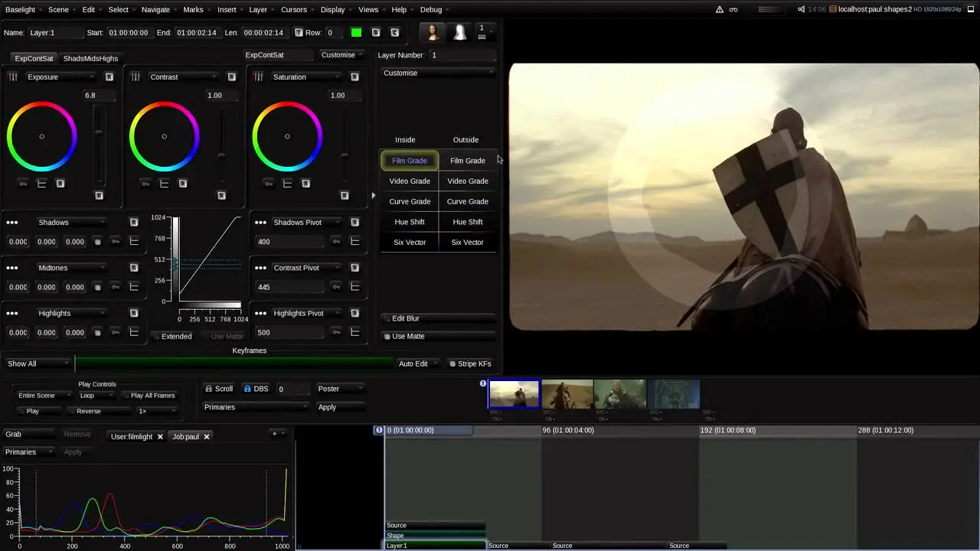Toggle the DBS lock

[256, 389]
